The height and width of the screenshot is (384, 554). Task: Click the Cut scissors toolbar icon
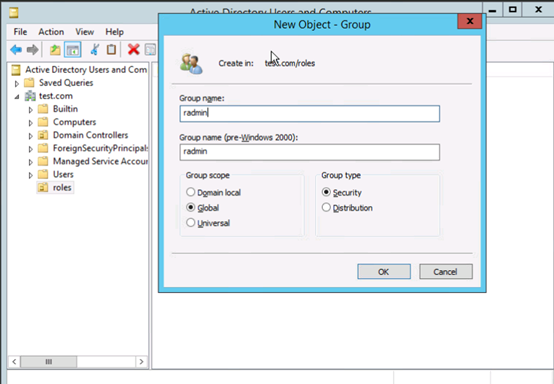tap(94, 49)
